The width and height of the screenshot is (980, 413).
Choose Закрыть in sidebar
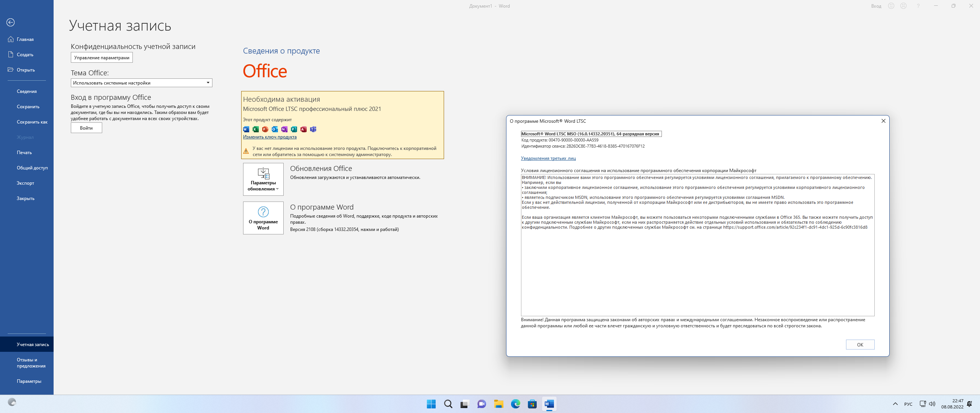(x=27, y=198)
